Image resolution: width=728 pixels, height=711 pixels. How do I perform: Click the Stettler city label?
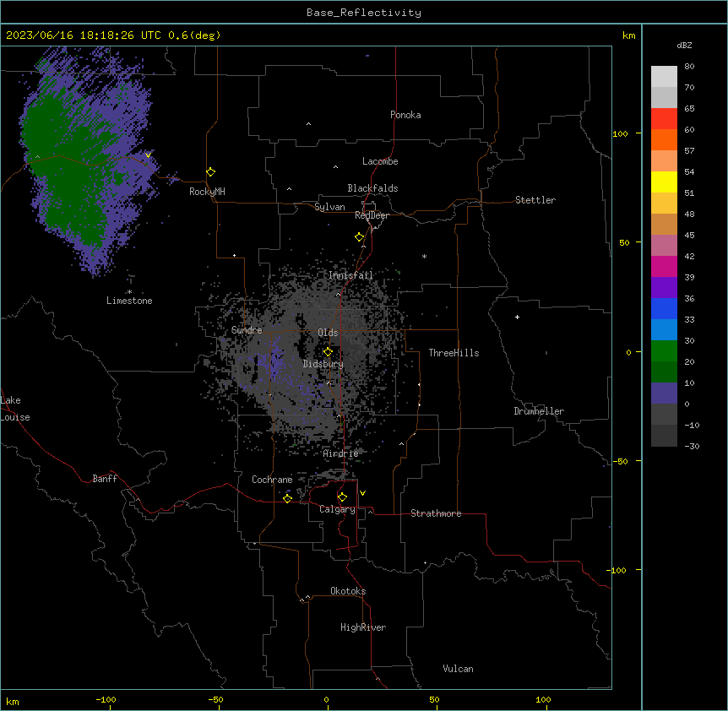[535, 200]
